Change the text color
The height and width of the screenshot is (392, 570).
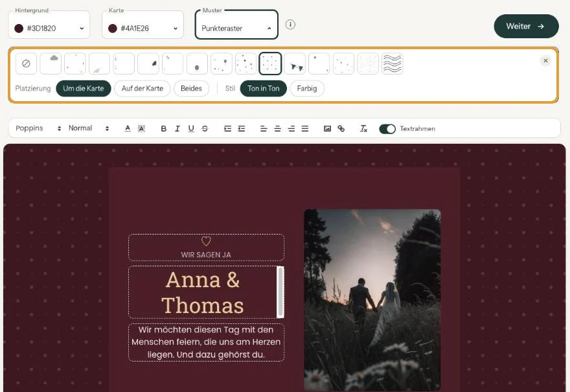128,128
